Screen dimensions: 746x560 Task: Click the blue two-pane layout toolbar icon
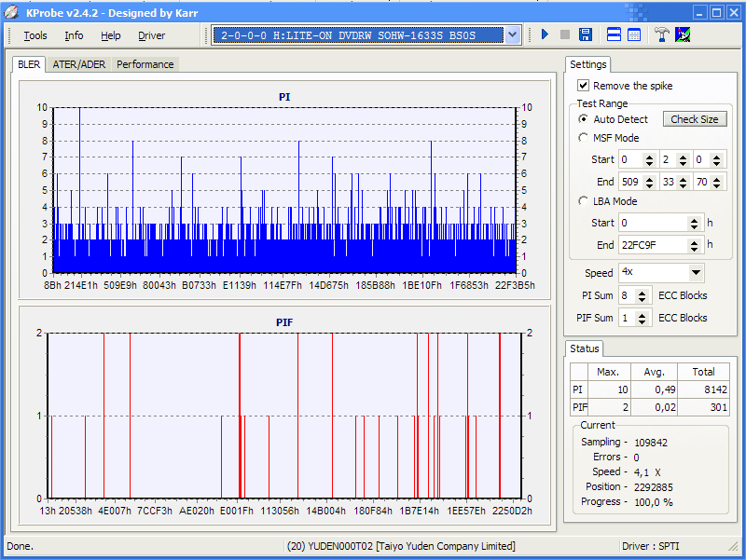coord(614,34)
